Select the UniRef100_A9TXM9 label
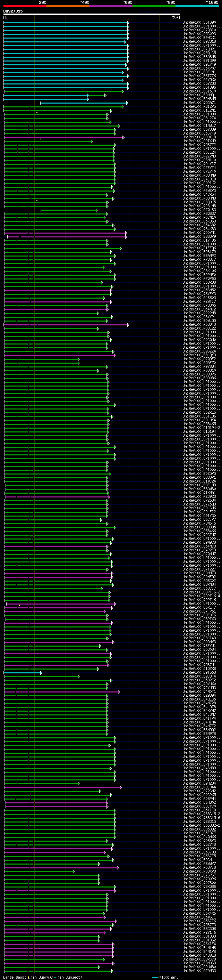The height and width of the screenshot is (980, 222). 199,141
